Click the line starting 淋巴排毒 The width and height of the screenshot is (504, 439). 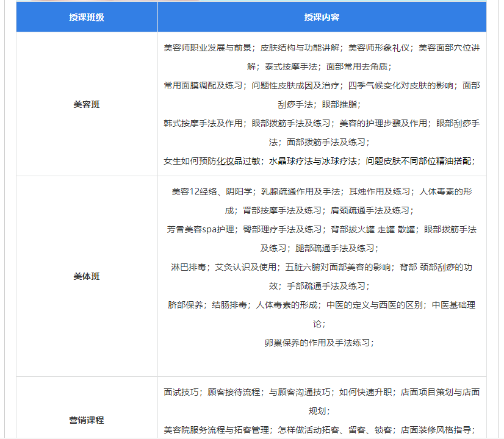(322, 267)
